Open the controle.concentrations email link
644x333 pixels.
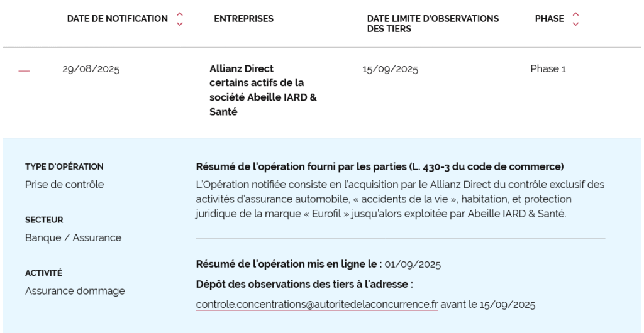pos(317,305)
